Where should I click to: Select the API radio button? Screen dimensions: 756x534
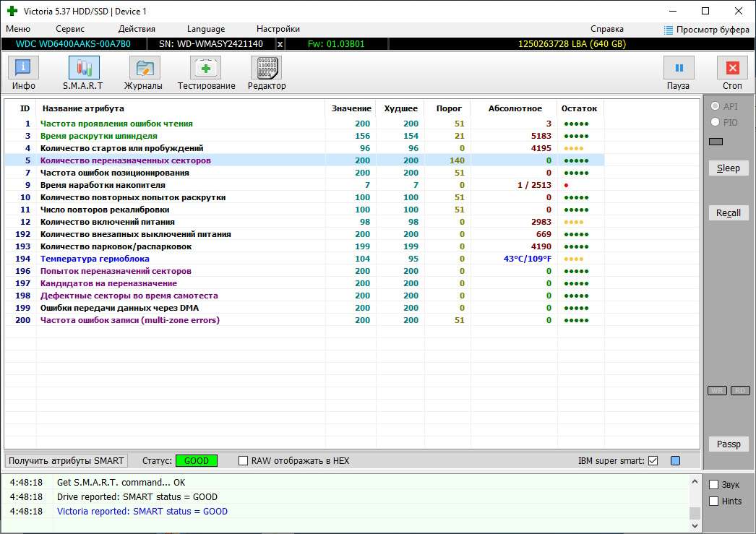click(716, 107)
